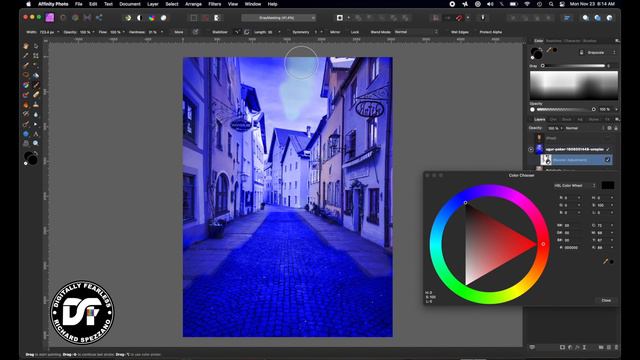Viewport: 640px width, 360px height.
Task: Open the brush Width dropdown
Action: click(x=58, y=32)
